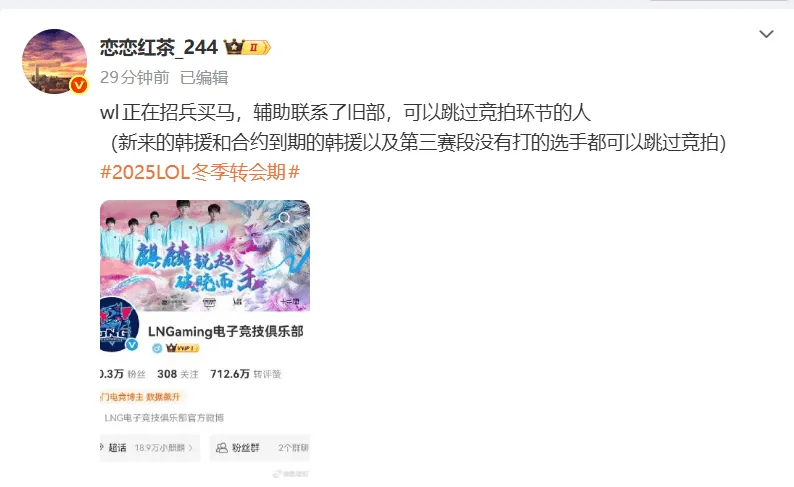Enlarge the team banner in the attached image
Viewport: 794px width, 487px height.
point(205,255)
